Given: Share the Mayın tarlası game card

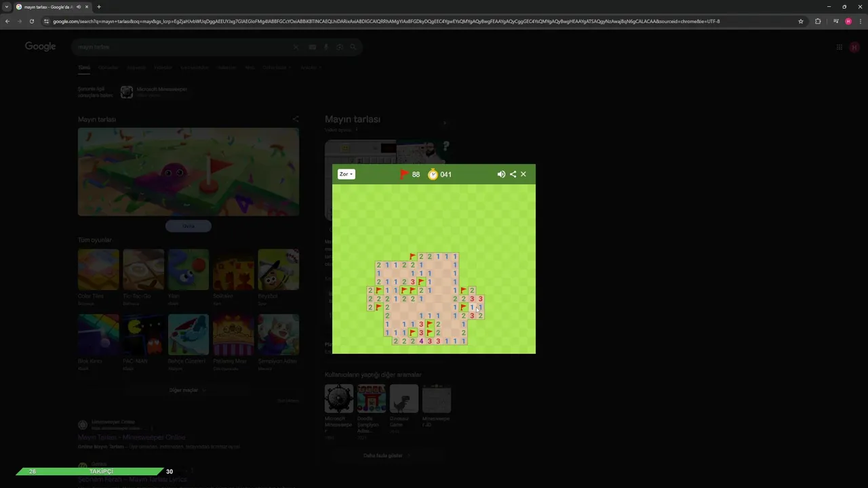Looking at the screenshot, I should 295,119.
